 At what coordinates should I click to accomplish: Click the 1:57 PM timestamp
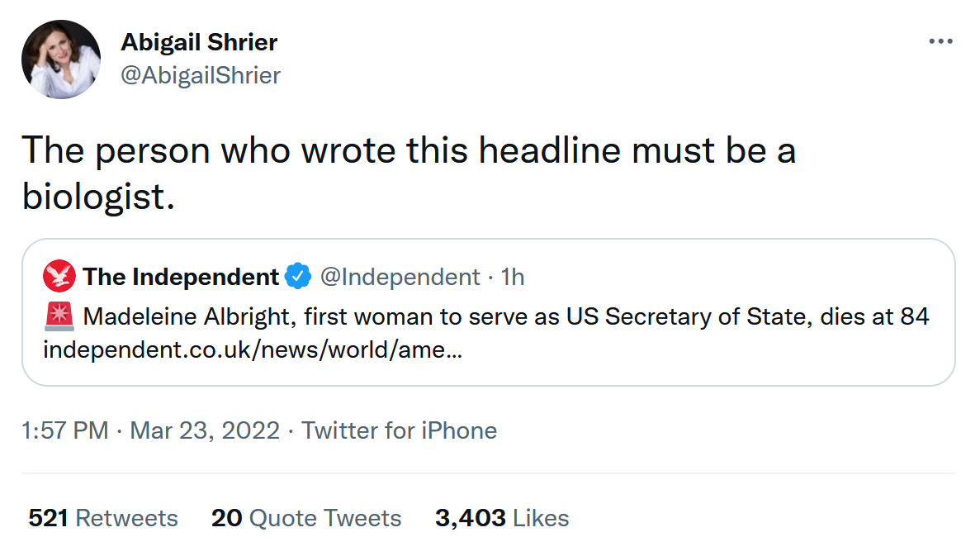point(65,430)
